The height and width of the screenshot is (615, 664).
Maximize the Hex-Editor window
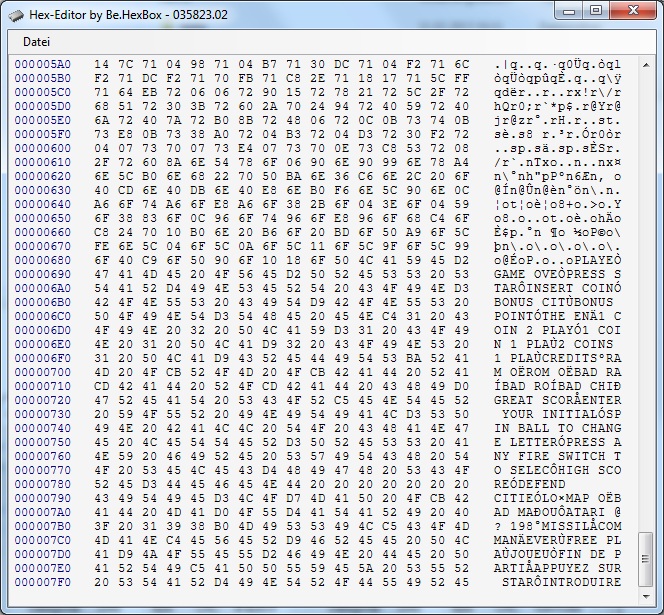(596, 11)
